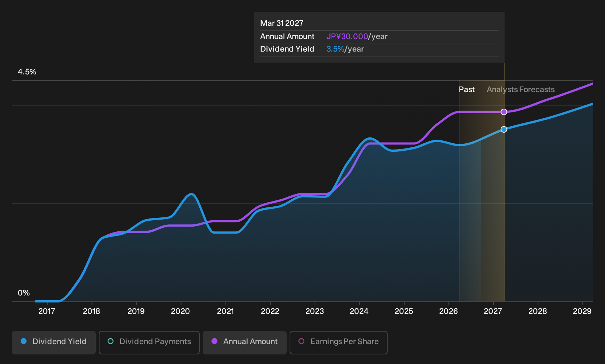This screenshot has height=364, width=605.
Task: Click the teal Dividend Payments circle icon
Action: (111, 341)
